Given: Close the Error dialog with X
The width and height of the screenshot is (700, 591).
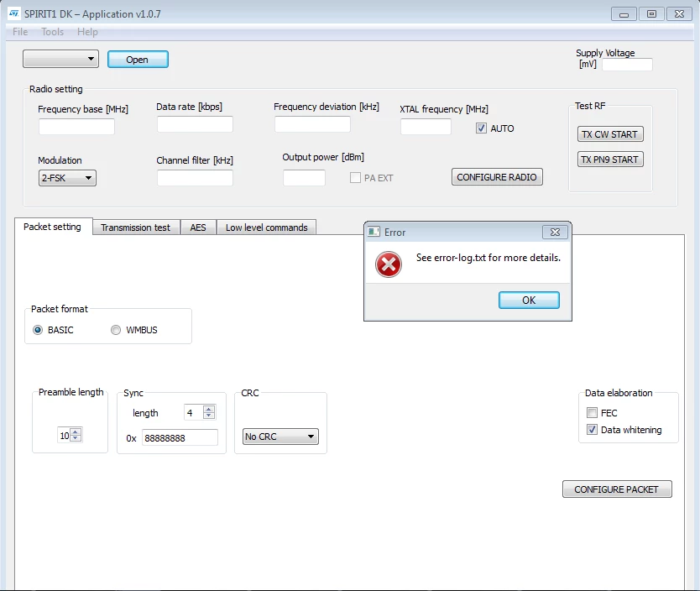Looking at the screenshot, I should pyautogui.click(x=555, y=232).
